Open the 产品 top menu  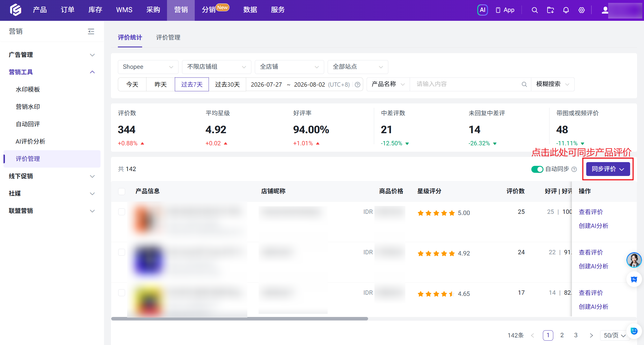(x=40, y=10)
